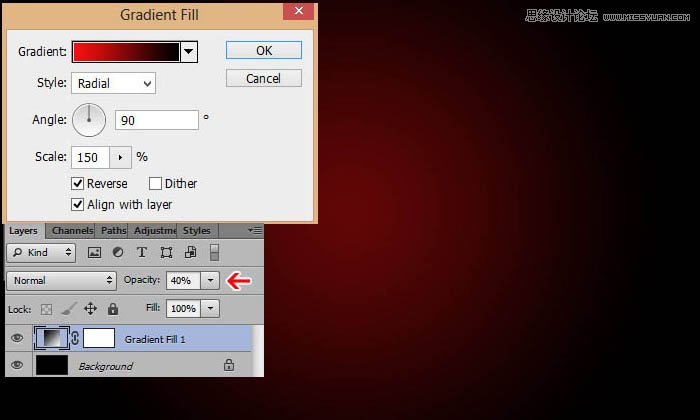Image resolution: width=700 pixels, height=420 pixels.
Task: Toggle layer filtering switch
Action: coord(214,252)
